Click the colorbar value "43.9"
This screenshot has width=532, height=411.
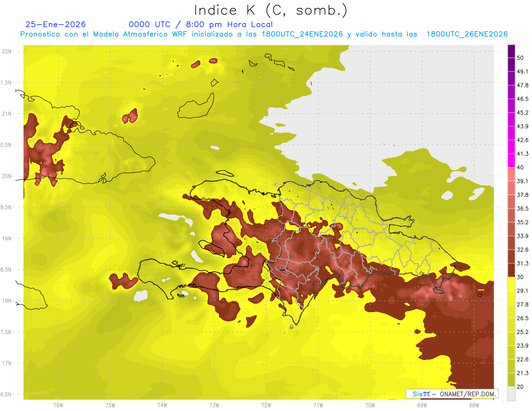[x=523, y=126]
